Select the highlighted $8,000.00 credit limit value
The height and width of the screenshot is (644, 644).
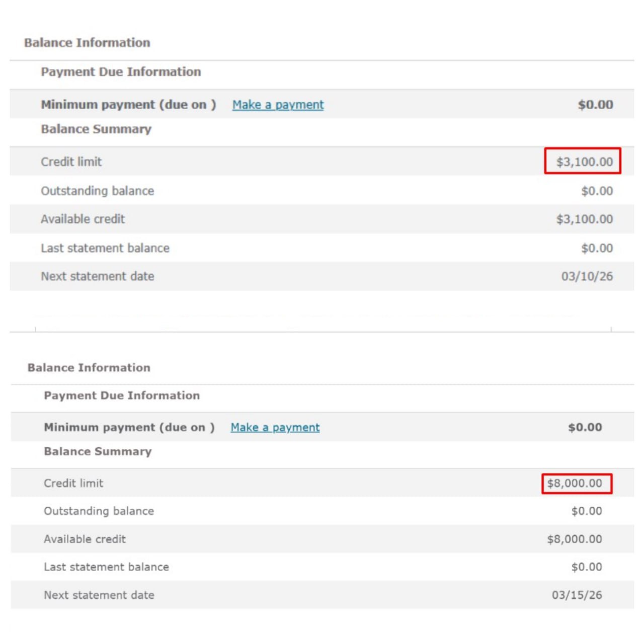[575, 483]
